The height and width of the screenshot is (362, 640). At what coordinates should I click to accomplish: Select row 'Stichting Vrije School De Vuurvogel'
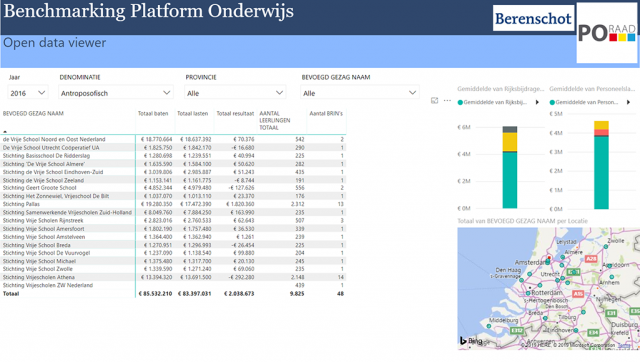click(x=173, y=253)
